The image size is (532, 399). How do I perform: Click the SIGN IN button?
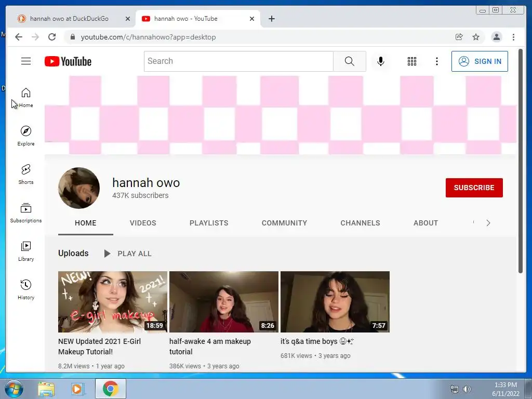[x=480, y=61]
